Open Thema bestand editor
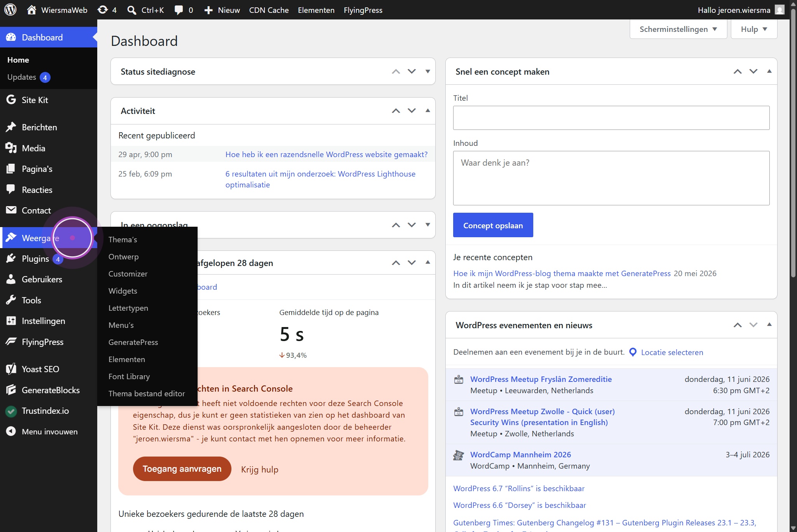 click(147, 394)
